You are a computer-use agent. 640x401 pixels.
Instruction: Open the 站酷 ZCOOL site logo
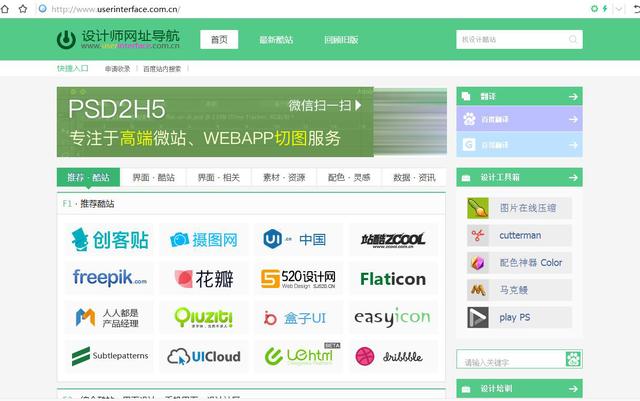(393, 239)
